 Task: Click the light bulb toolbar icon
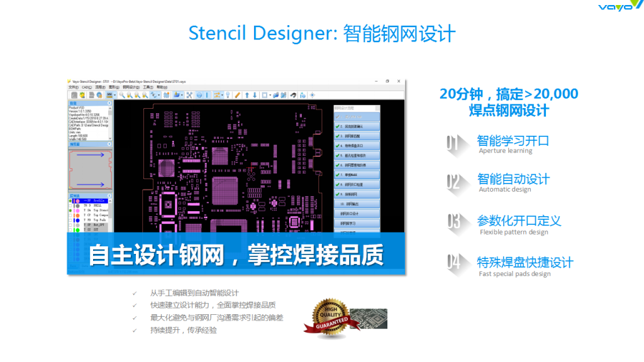(x=228, y=96)
